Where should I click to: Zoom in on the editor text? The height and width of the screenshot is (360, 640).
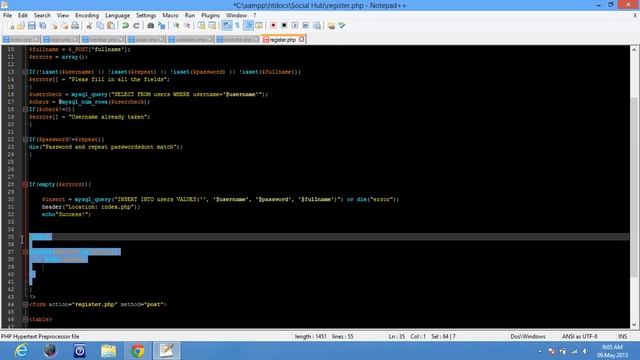[x=176, y=26]
